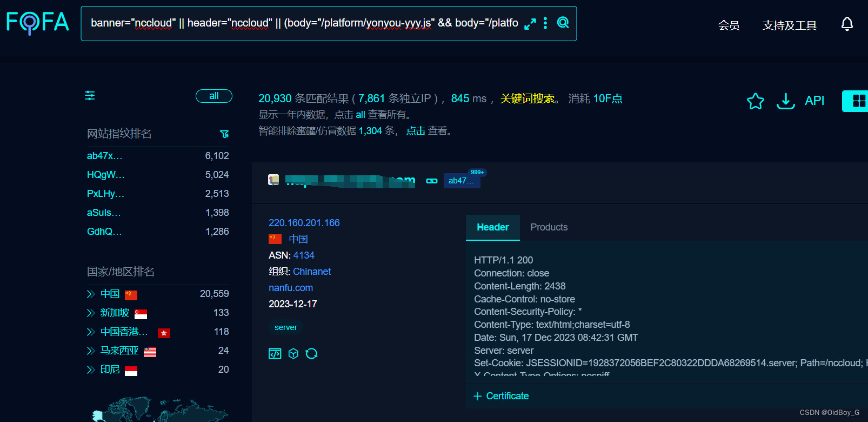Click all to view all data
Screen dimensions: 868x422
coord(360,115)
